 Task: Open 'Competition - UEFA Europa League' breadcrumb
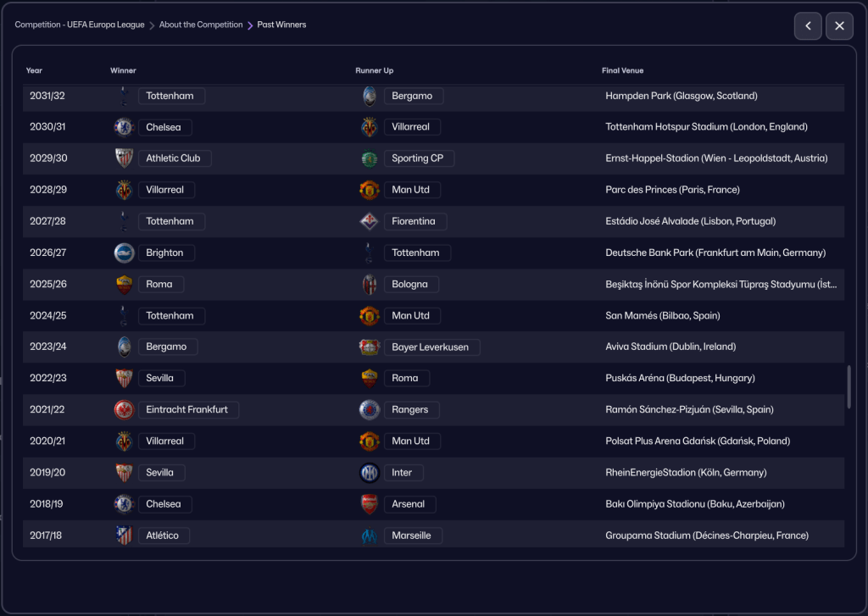(80, 25)
